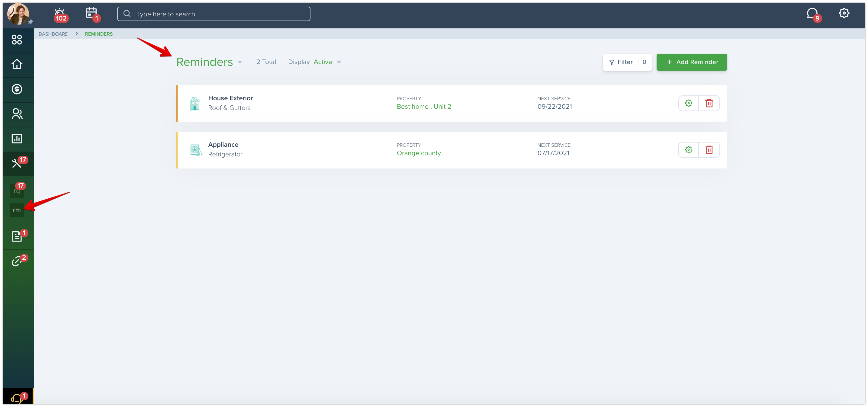This screenshot has height=407, width=868.
Task: Click the Add Reminder button
Action: 691,62
